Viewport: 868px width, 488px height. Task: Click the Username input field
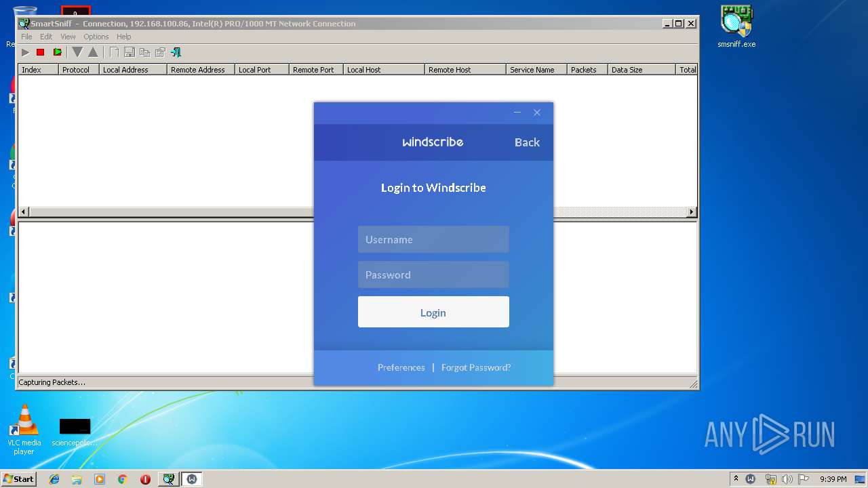point(433,239)
